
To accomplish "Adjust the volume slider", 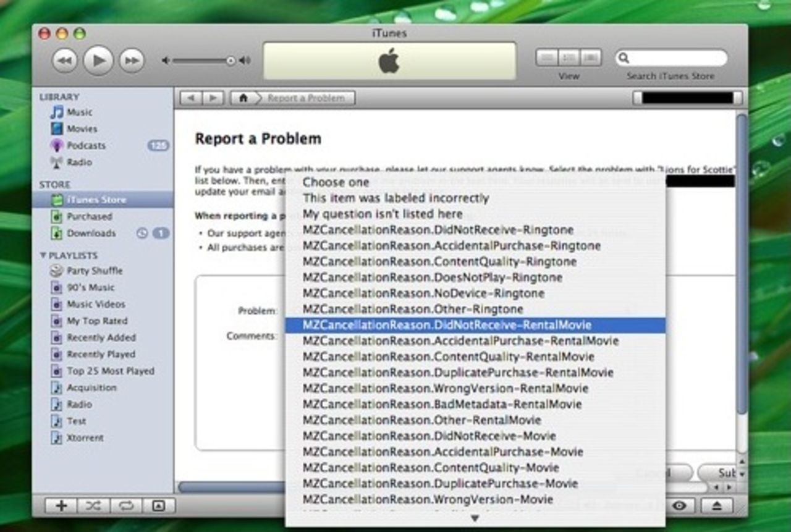I will pyautogui.click(x=230, y=61).
